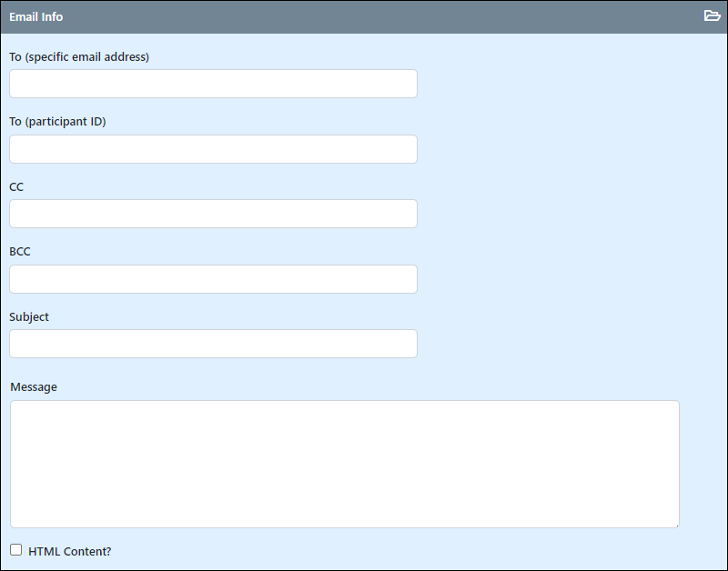Click empty blue area right of Subject field
Viewport: 728px width, 571px height.
point(571,344)
